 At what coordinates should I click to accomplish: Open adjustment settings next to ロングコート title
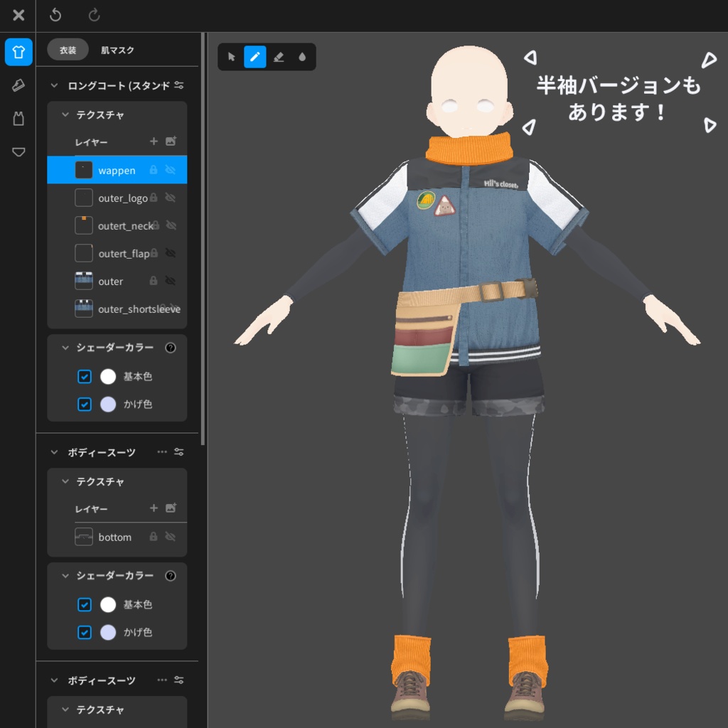point(180,85)
